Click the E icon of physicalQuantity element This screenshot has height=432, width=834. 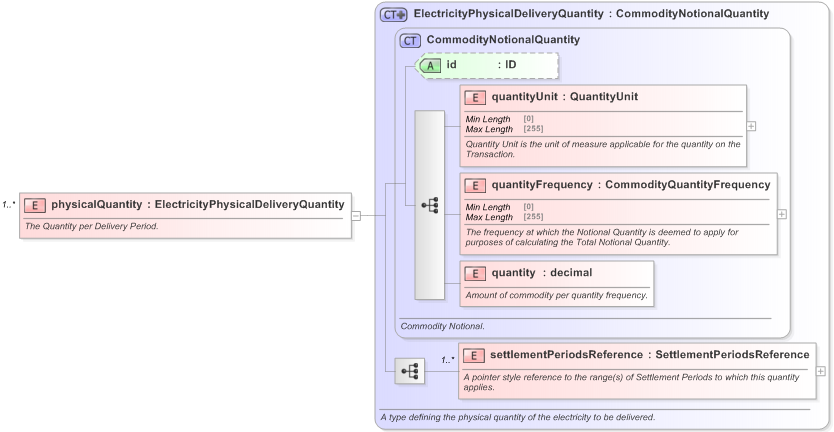click(35, 205)
